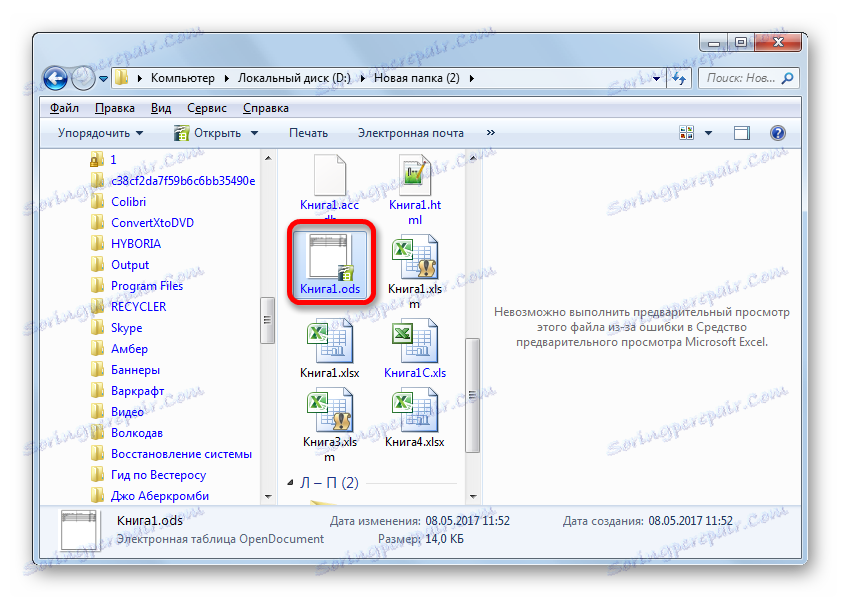This screenshot has height=598, width=841.
Task: Click the folder tree scroll up arrow
Action: coord(268,158)
